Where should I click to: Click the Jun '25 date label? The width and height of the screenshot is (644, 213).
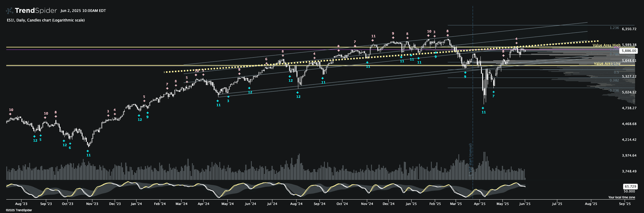coord(525,204)
